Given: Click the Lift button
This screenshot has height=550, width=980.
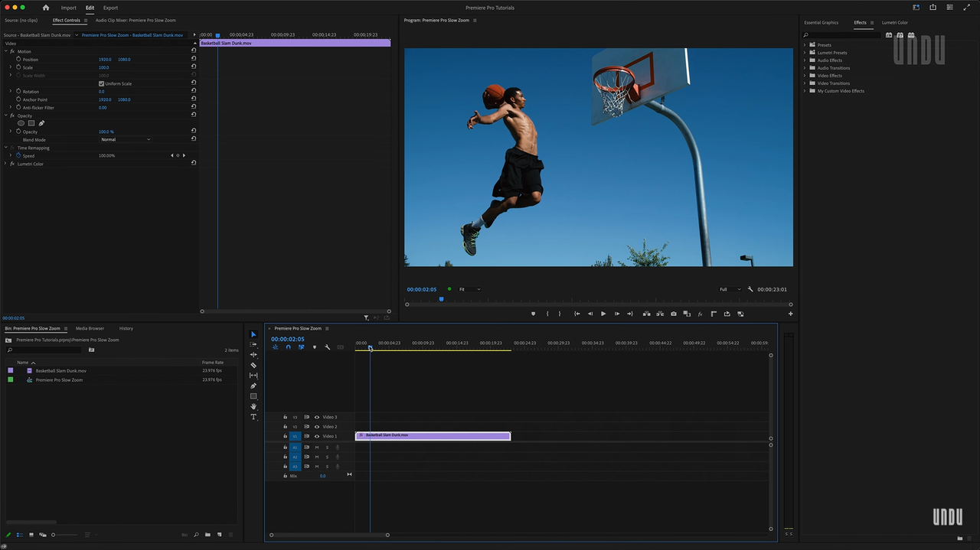Looking at the screenshot, I should (x=647, y=314).
